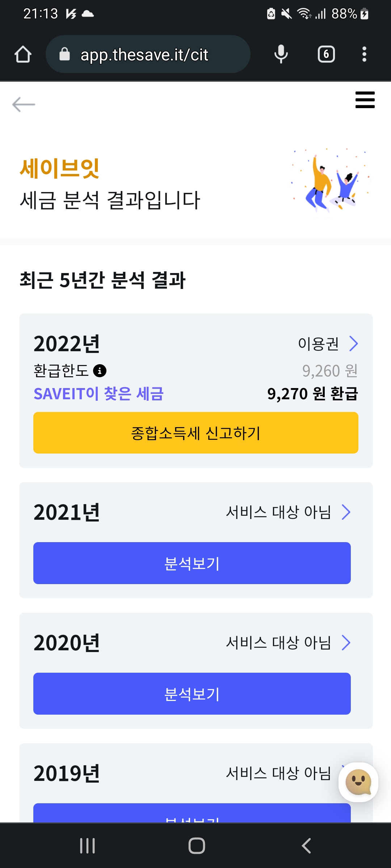Tap the celebrating people illustration
This screenshot has height=868, width=391.
pyautogui.click(x=331, y=180)
